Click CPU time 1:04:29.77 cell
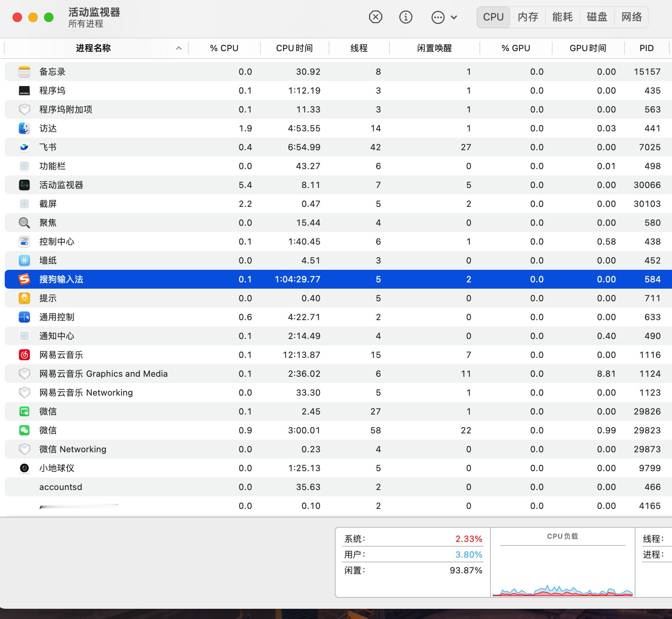Viewport: 672px width, 619px height. [297, 279]
